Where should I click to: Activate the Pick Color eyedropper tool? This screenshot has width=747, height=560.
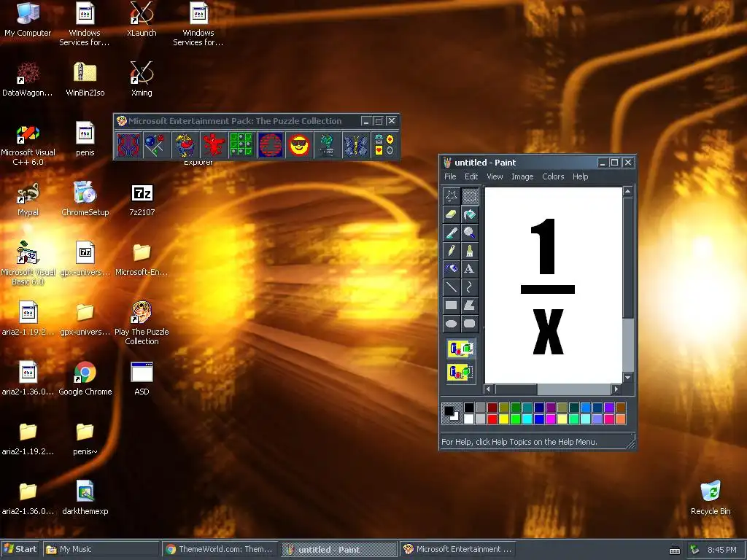click(x=451, y=233)
